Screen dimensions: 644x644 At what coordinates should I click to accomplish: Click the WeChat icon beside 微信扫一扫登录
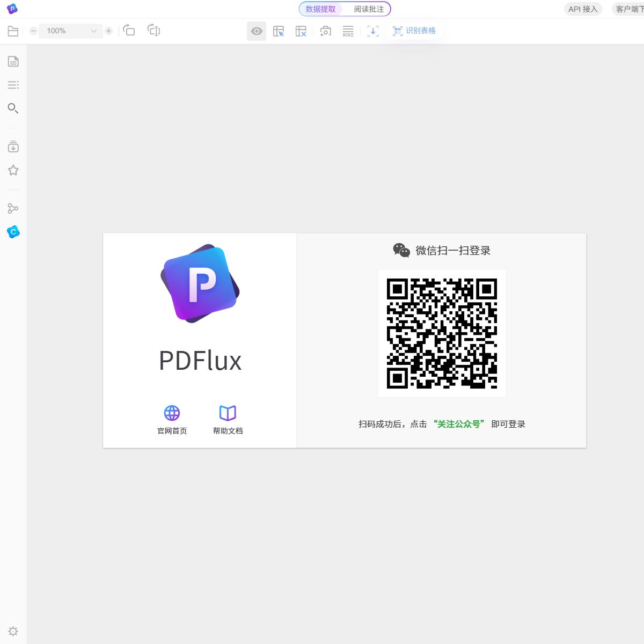[401, 250]
